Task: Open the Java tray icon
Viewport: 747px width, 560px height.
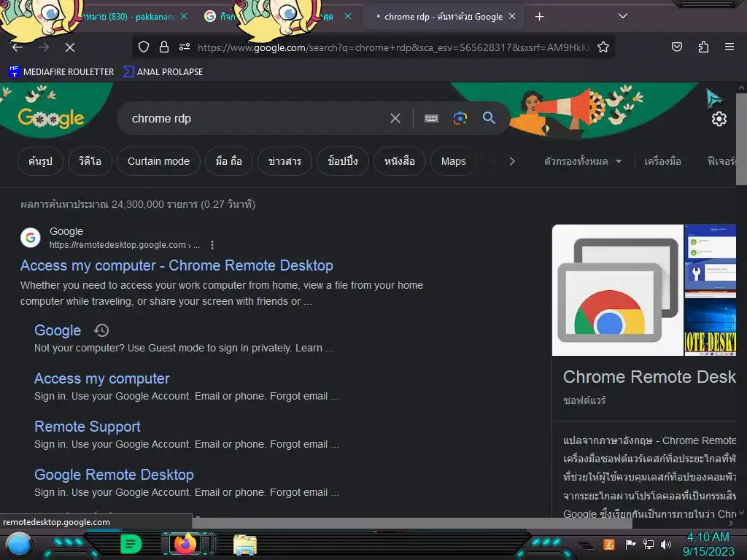Action: pyautogui.click(x=608, y=544)
